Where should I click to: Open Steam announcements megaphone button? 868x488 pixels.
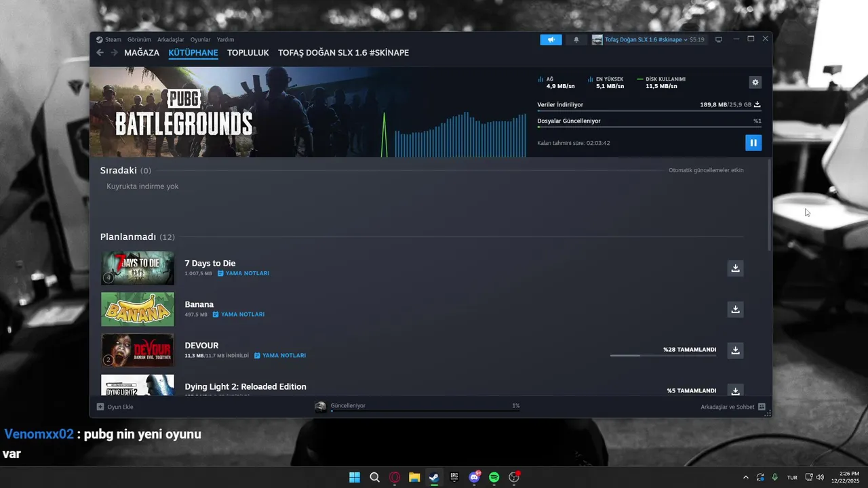pos(551,39)
